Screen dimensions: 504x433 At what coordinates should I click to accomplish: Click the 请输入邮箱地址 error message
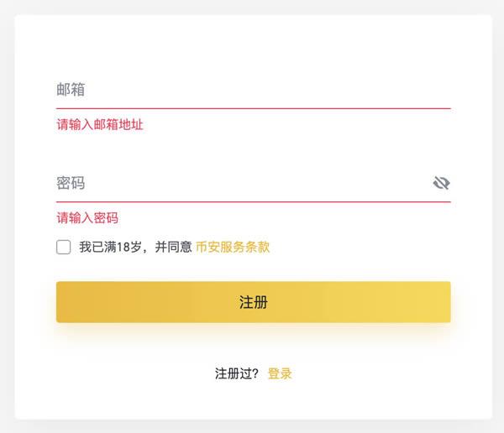tap(100, 125)
